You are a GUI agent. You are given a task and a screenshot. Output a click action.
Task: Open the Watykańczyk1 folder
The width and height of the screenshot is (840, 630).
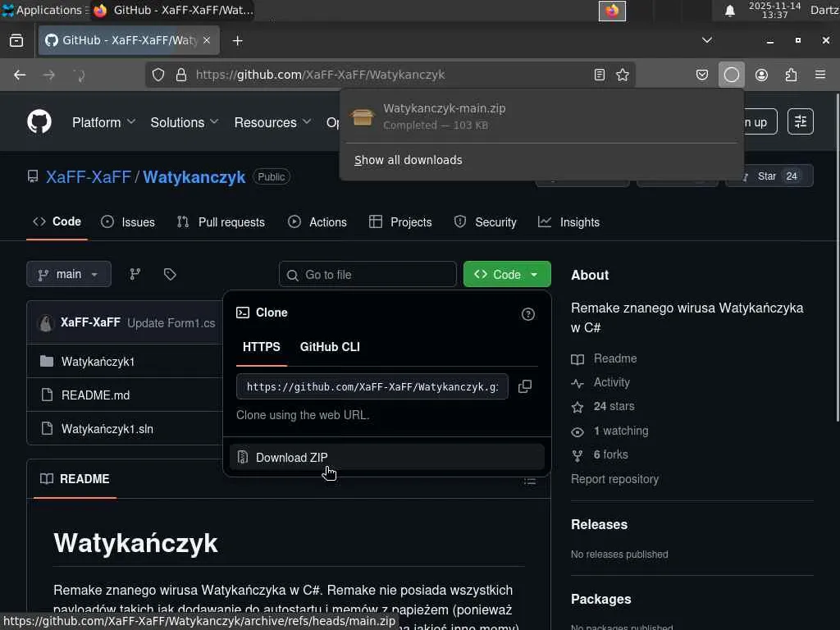98,362
